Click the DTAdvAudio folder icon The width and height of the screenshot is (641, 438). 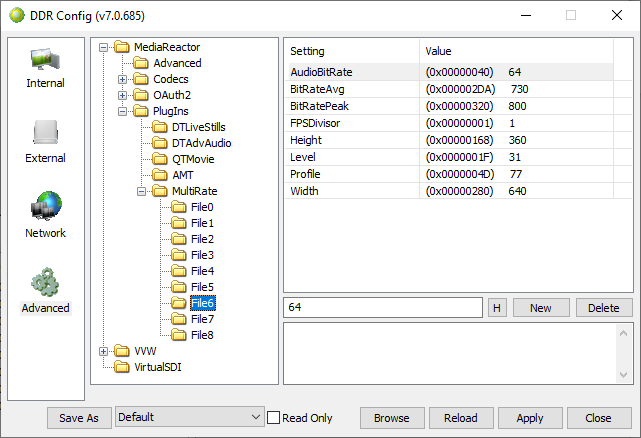[x=159, y=143]
